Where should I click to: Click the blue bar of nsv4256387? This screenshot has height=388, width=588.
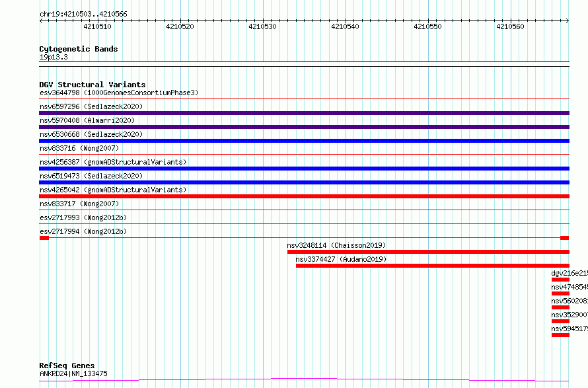pos(304,169)
